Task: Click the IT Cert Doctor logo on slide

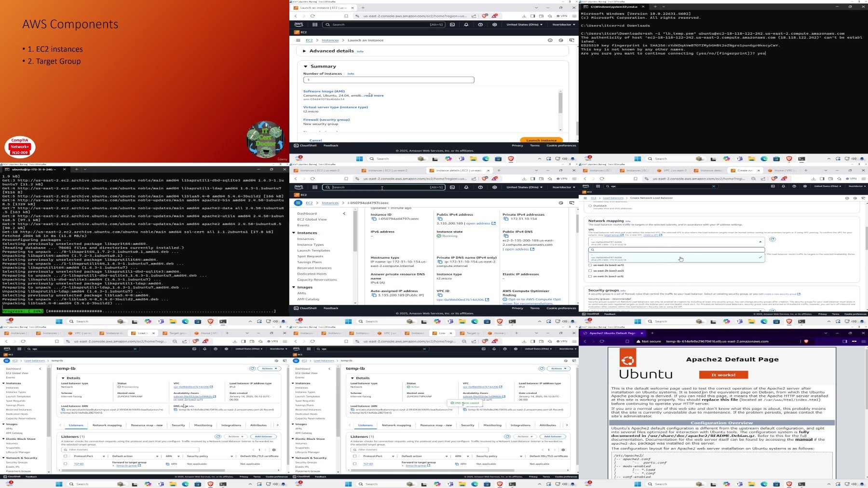Action: pyautogui.click(x=266, y=140)
